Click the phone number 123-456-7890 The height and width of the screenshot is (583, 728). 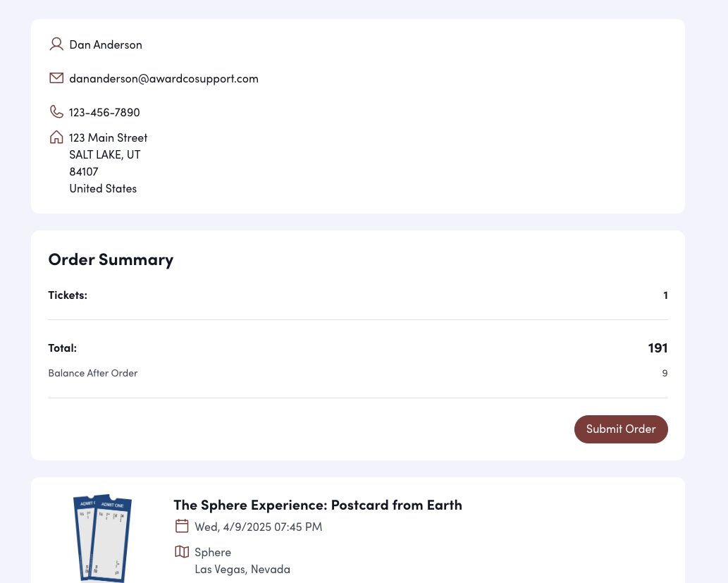[x=104, y=113]
